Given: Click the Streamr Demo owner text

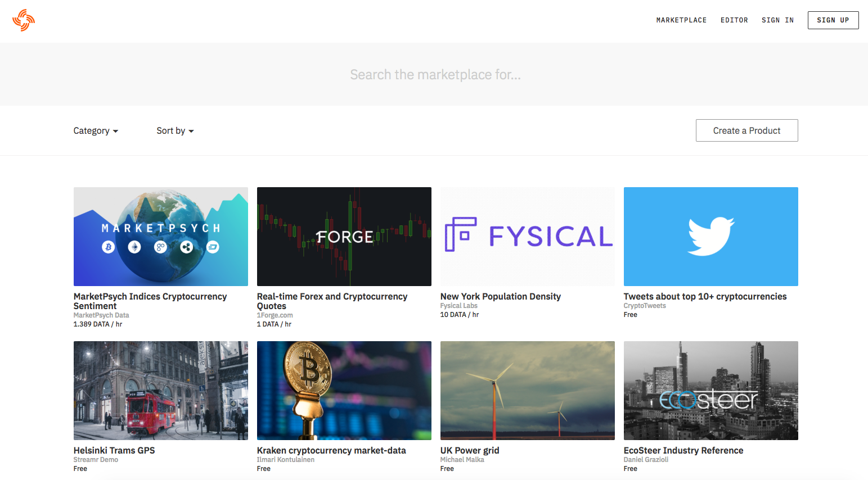Looking at the screenshot, I should 96,460.
